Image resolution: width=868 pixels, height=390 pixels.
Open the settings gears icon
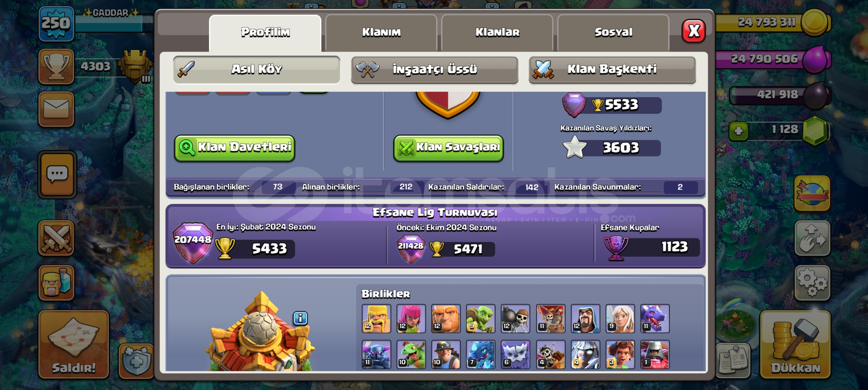[812, 283]
